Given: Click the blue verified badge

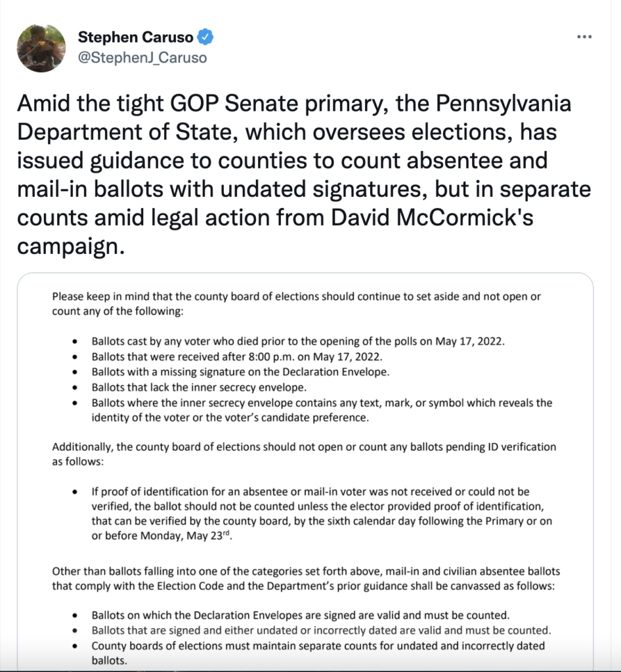Looking at the screenshot, I should (x=205, y=37).
